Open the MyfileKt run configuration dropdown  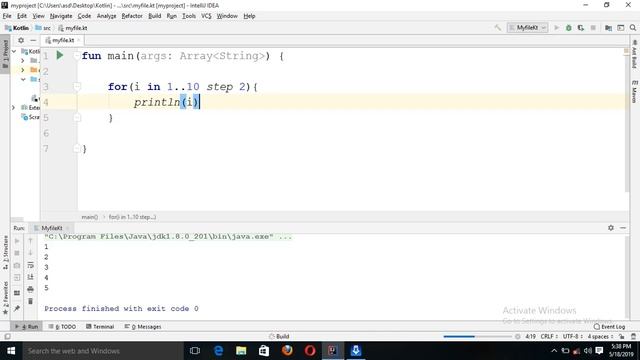click(x=527, y=28)
